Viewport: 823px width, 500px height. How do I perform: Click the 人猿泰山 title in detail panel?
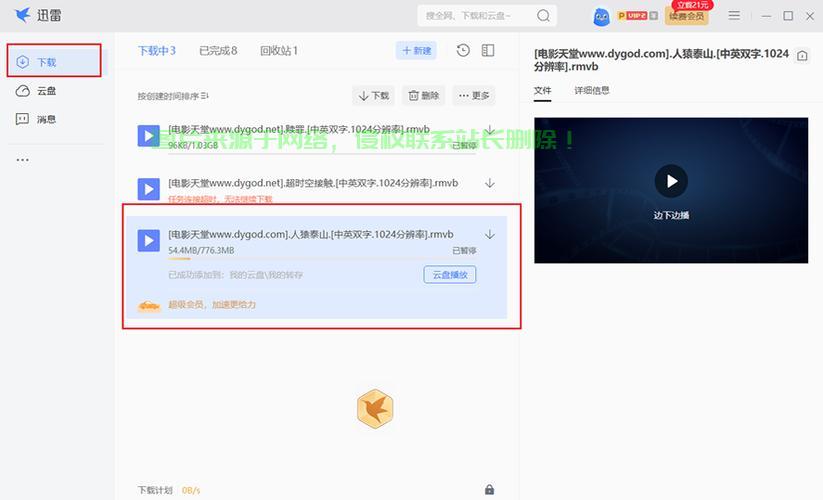pyautogui.click(x=661, y=60)
